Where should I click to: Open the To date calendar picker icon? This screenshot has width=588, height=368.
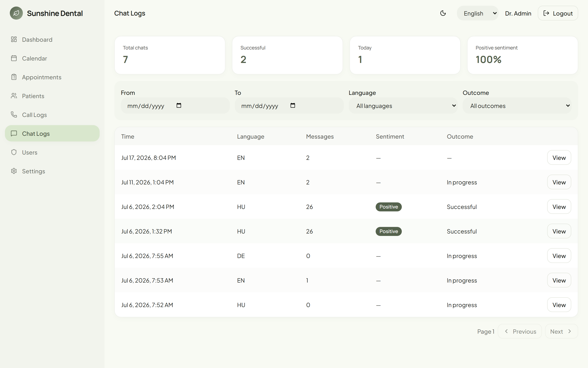pyautogui.click(x=293, y=105)
